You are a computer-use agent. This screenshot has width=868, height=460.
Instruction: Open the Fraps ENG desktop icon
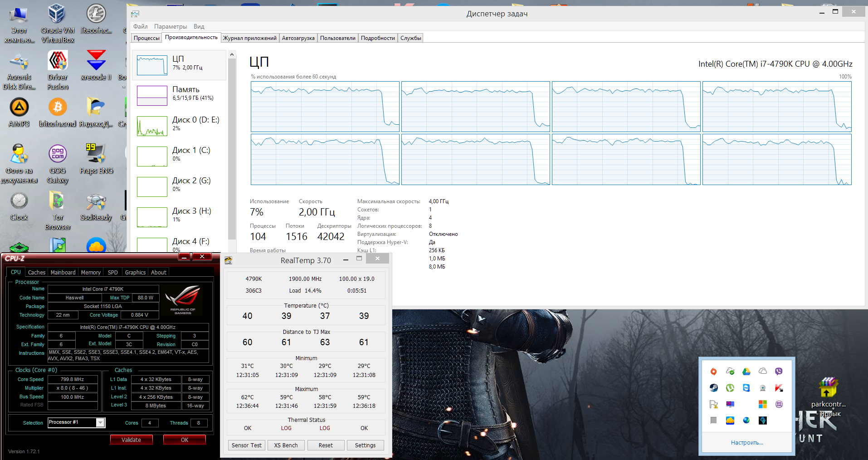(x=97, y=159)
